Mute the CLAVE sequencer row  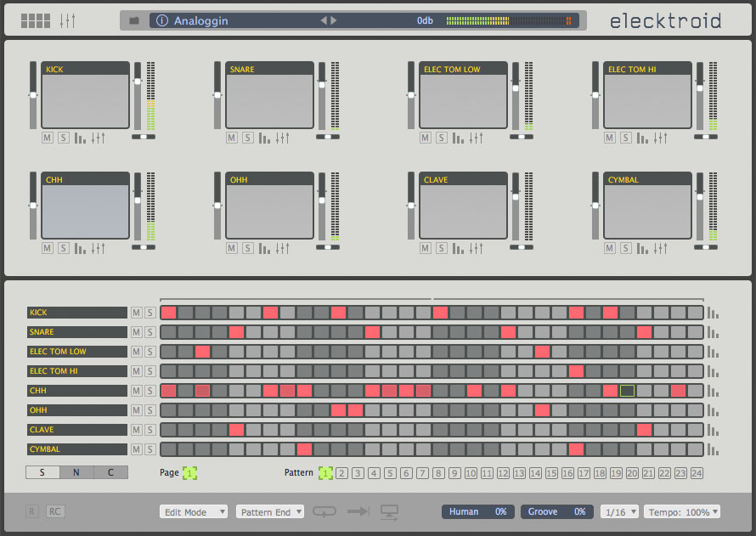pyautogui.click(x=136, y=430)
